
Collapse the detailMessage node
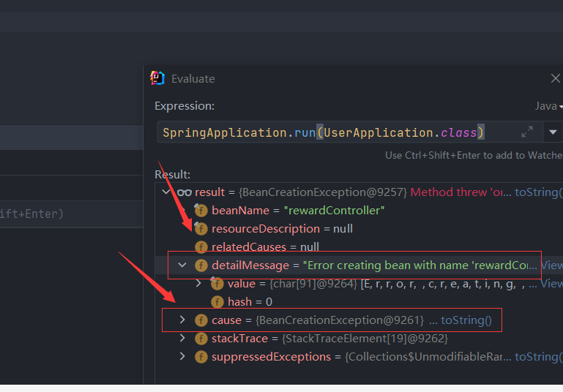point(182,265)
